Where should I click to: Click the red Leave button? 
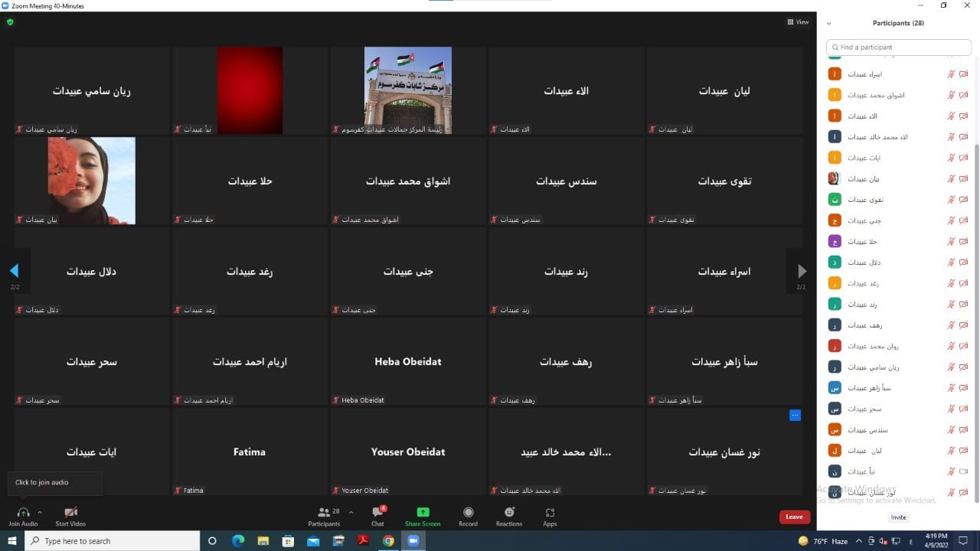[x=794, y=517]
